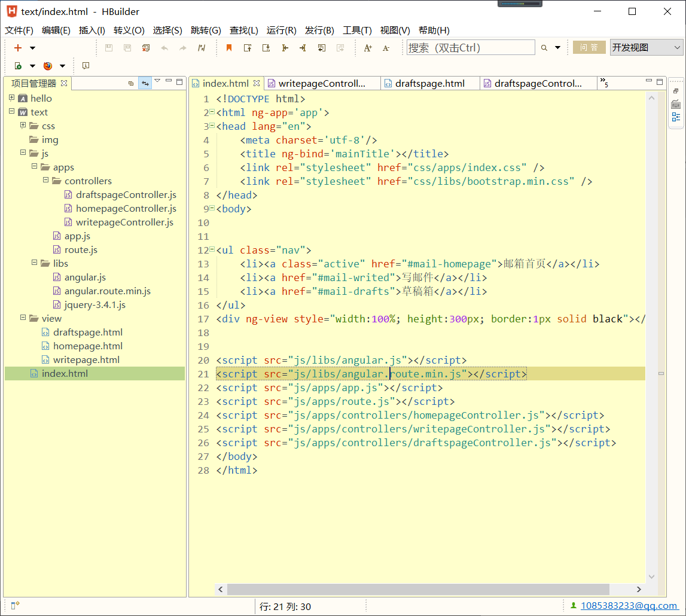
Task: Click the increase indent icon
Action: pyautogui.click(x=303, y=48)
